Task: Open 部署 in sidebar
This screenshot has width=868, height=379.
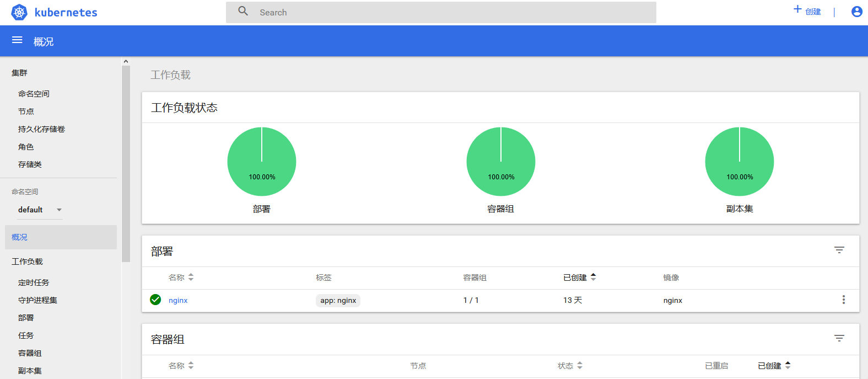Action: coord(26,318)
